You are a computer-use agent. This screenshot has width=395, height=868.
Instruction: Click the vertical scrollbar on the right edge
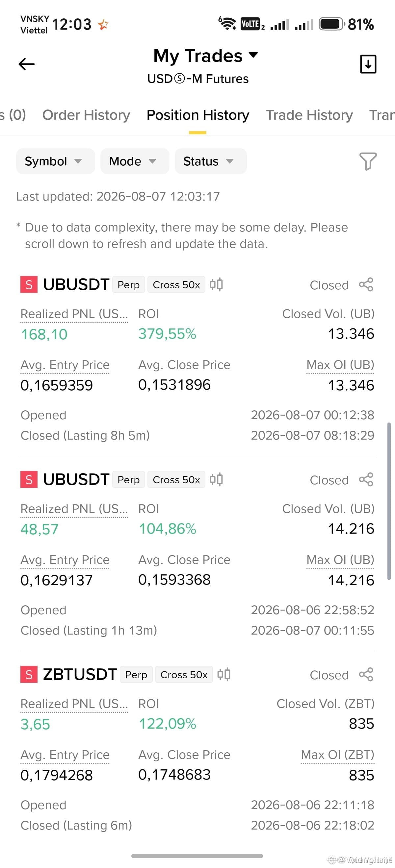[389, 501]
